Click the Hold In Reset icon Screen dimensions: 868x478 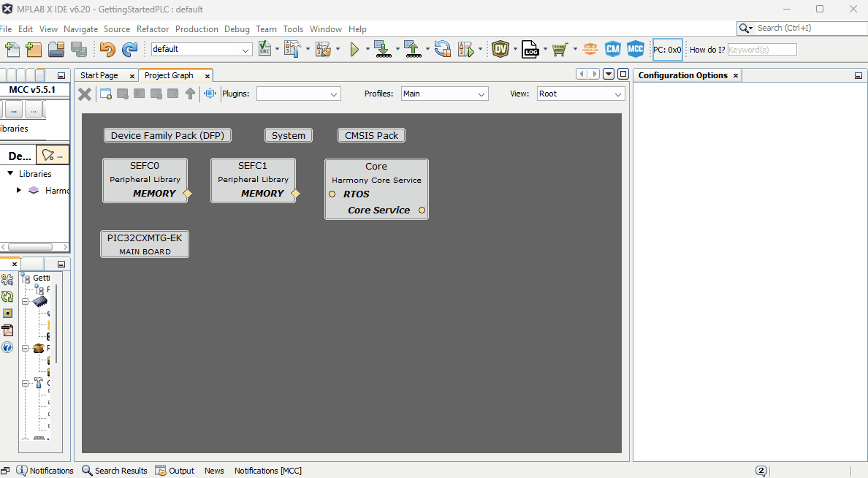(x=442, y=49)
